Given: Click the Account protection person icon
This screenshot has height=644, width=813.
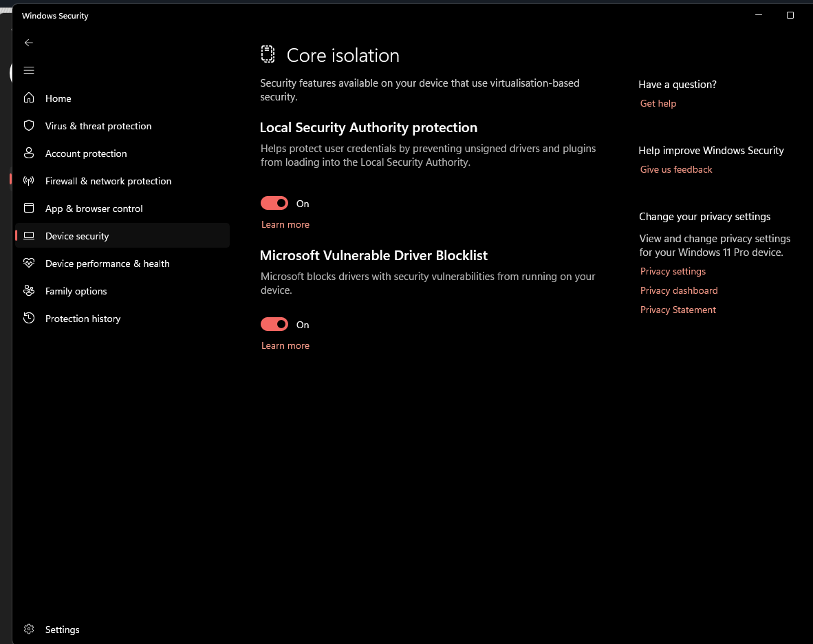Looking at the screenshot, I should click(x=29, y=153).
